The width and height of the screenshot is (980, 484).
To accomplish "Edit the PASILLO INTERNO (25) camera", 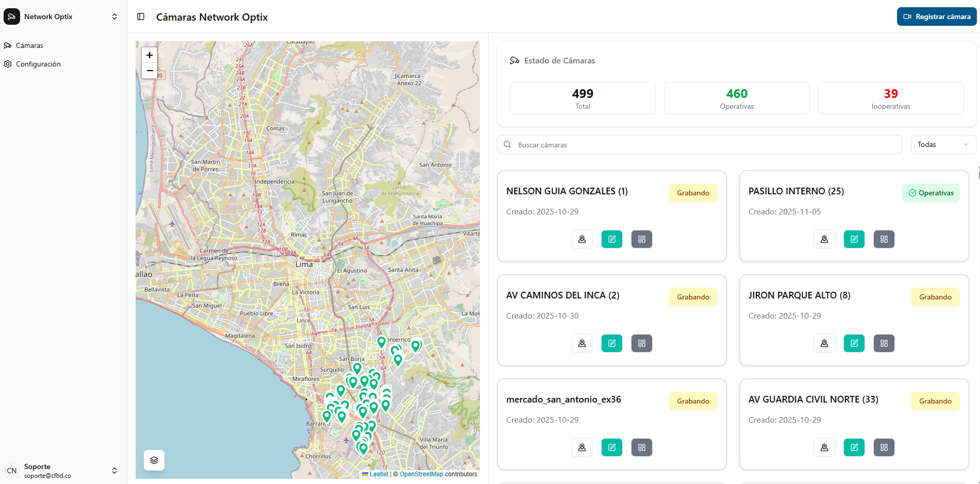I will point(854,239).
